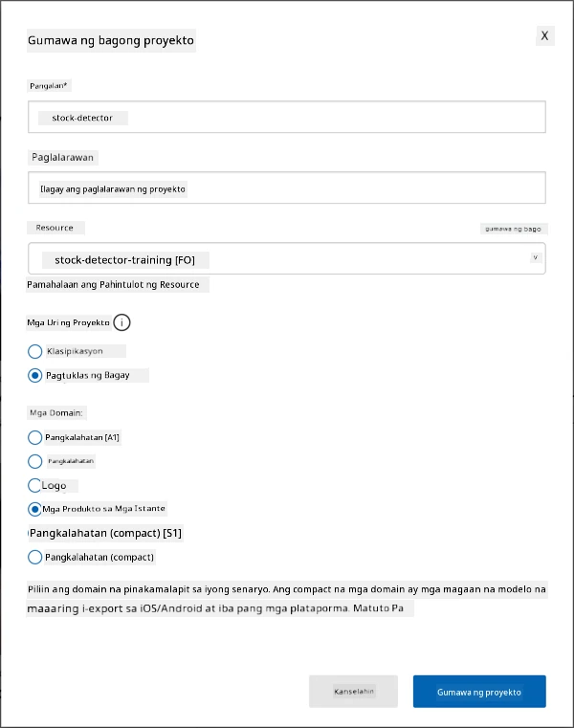Image resolution: width=574 pixels, height=728 pixels.
Task: Open the Resource dropdown arrow
Action: click(536, 257)
